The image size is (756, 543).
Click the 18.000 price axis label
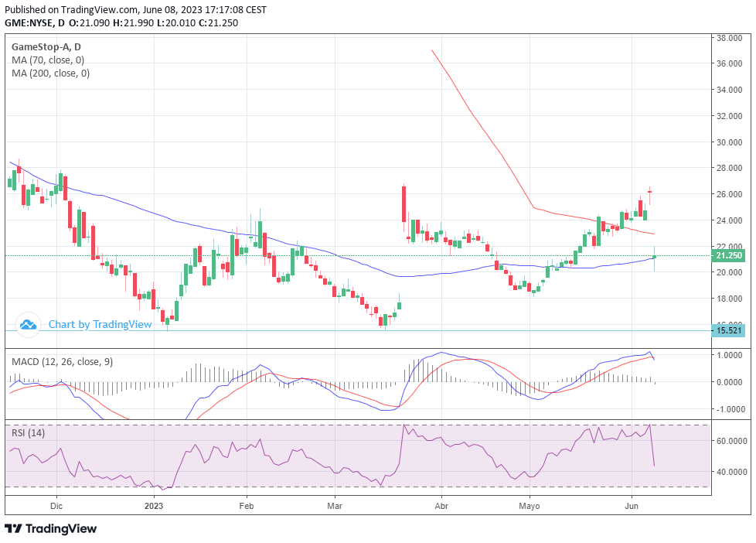(x=730, y=299)
